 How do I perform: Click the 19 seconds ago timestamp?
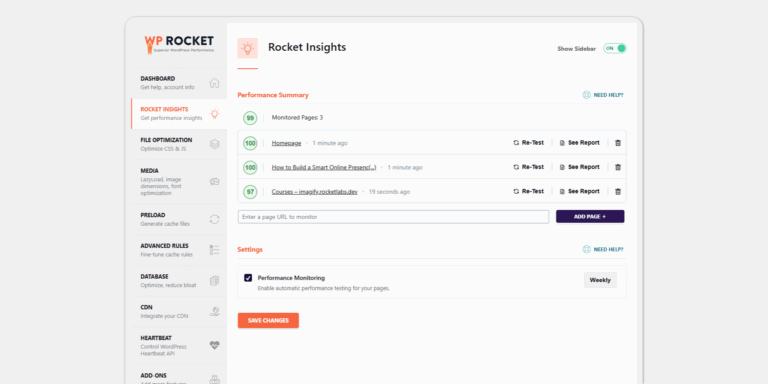pyautogui.click(x=389, y=192)
